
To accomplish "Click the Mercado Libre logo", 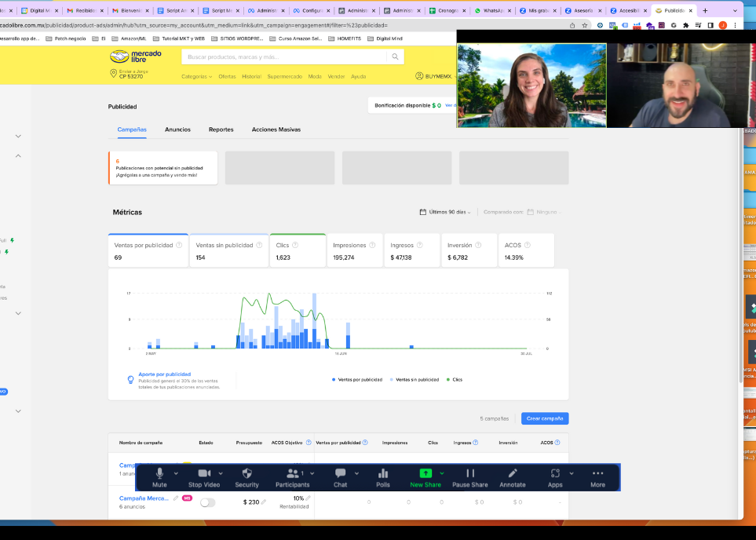I will point(136,57).
